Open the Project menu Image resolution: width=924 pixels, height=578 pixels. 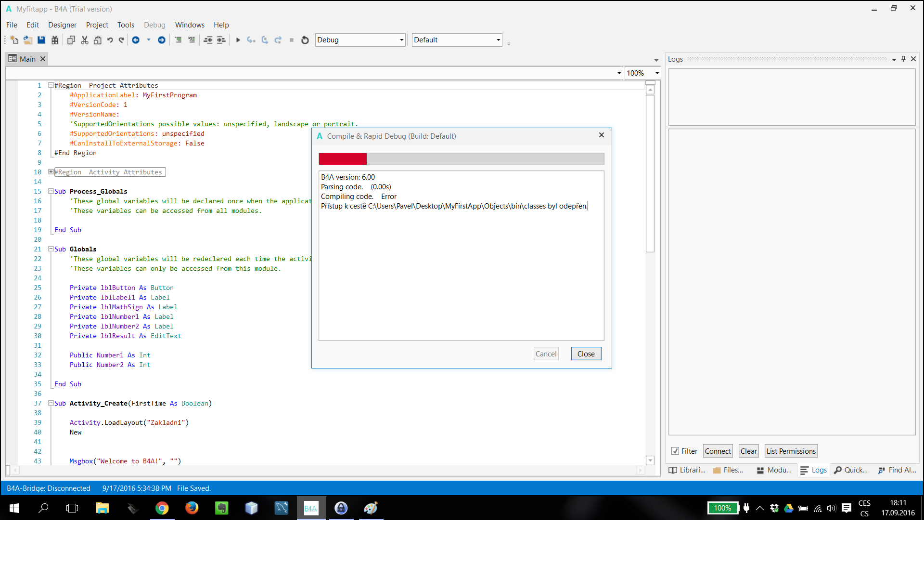click(x=97, y=25)
